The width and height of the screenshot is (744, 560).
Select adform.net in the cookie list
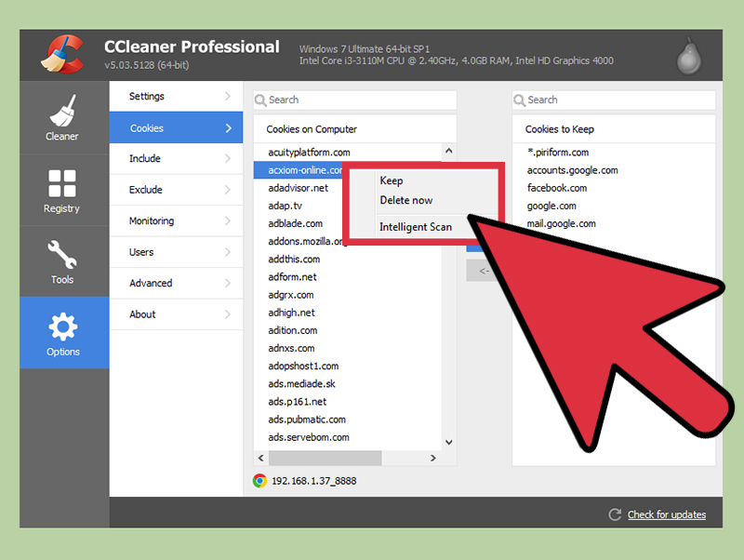click(x=292, y=276)
